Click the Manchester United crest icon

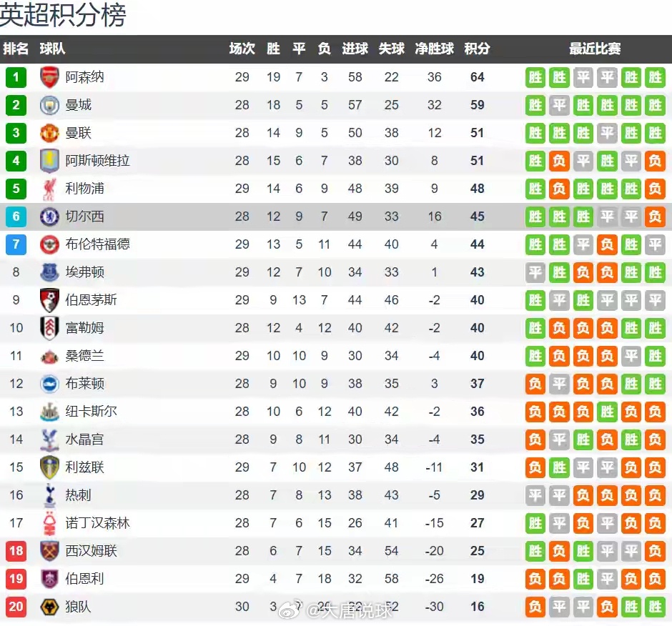[49, 133]
